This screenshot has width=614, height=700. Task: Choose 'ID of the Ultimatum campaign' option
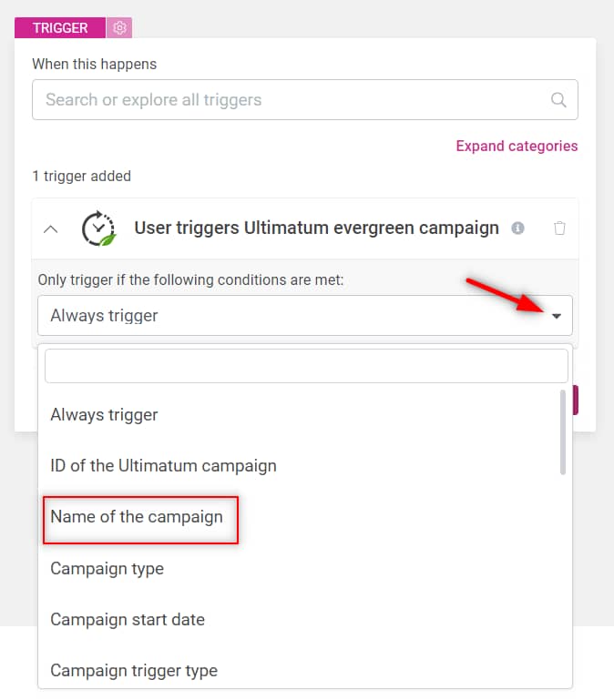pos(163,466)
